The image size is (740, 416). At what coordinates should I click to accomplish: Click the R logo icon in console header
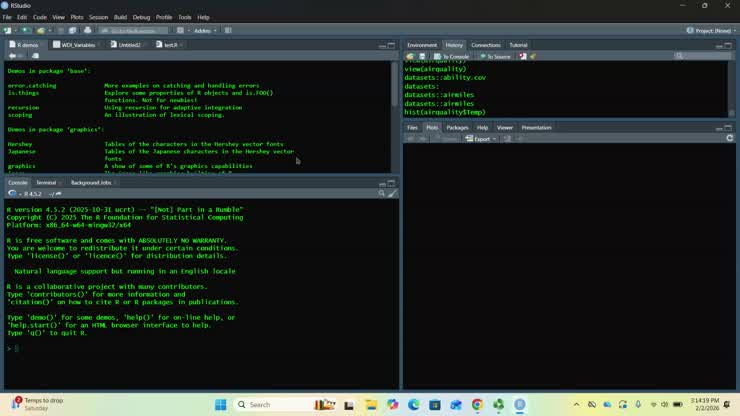pos(12,194)
